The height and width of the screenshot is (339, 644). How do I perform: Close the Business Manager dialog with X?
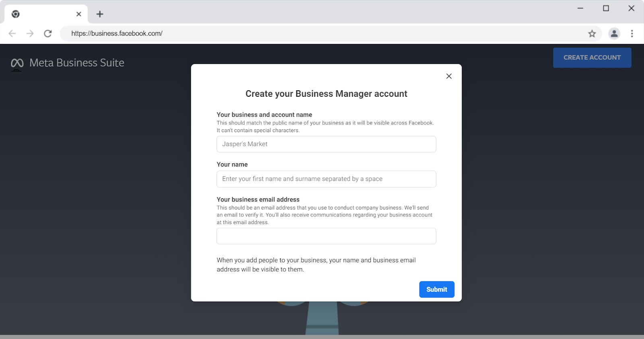449,76
